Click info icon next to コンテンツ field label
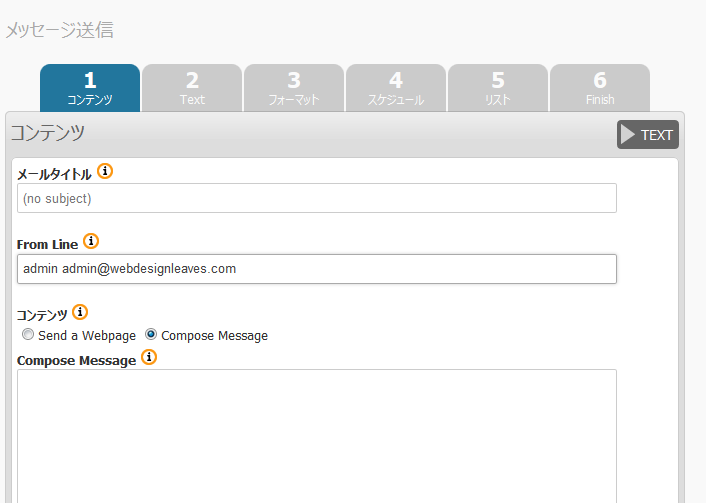The image size is (706, 503). (x=80, y=311)
